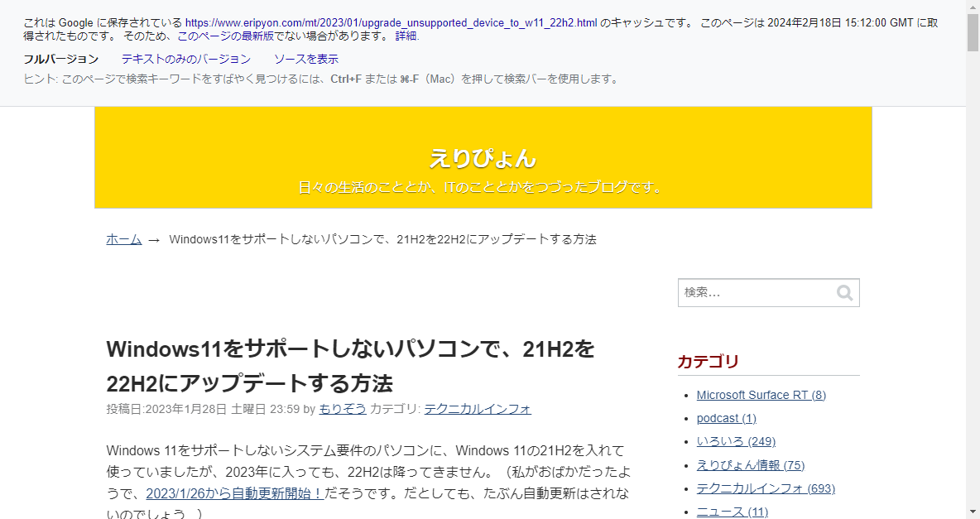Viewport: 980px width, 519px height.
Task: Click the 詳細 link in cache notice
Action: coord(406,36)
